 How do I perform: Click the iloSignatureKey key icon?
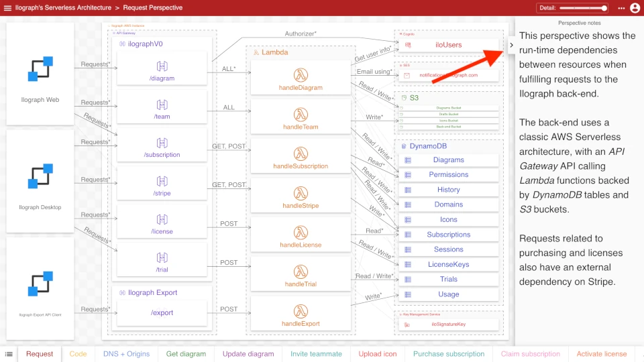coord(407,324)
